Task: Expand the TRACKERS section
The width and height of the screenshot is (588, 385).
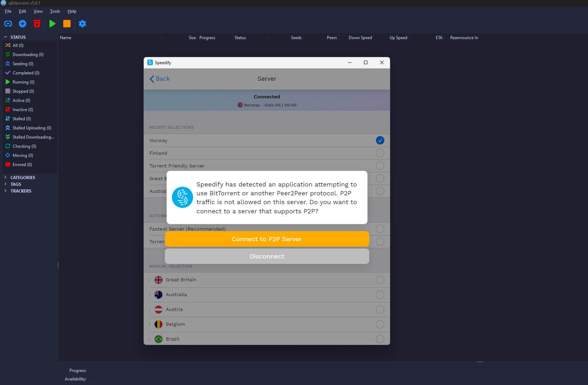Action: [x=5, y=191]
